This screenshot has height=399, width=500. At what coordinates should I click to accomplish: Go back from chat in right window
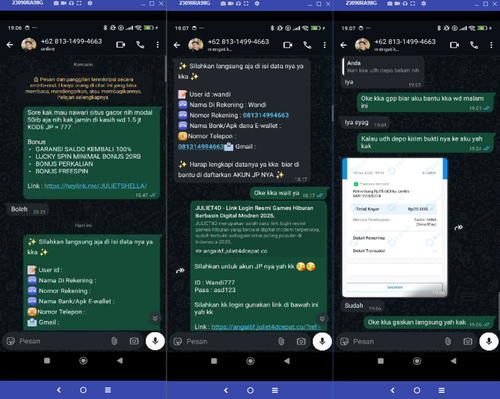tap(344, 45)
